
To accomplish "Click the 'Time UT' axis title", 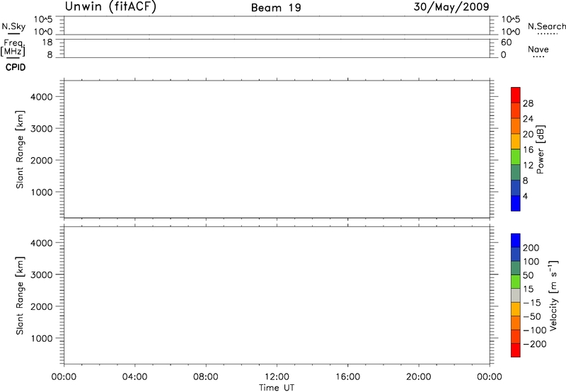I will coord(277,388).
